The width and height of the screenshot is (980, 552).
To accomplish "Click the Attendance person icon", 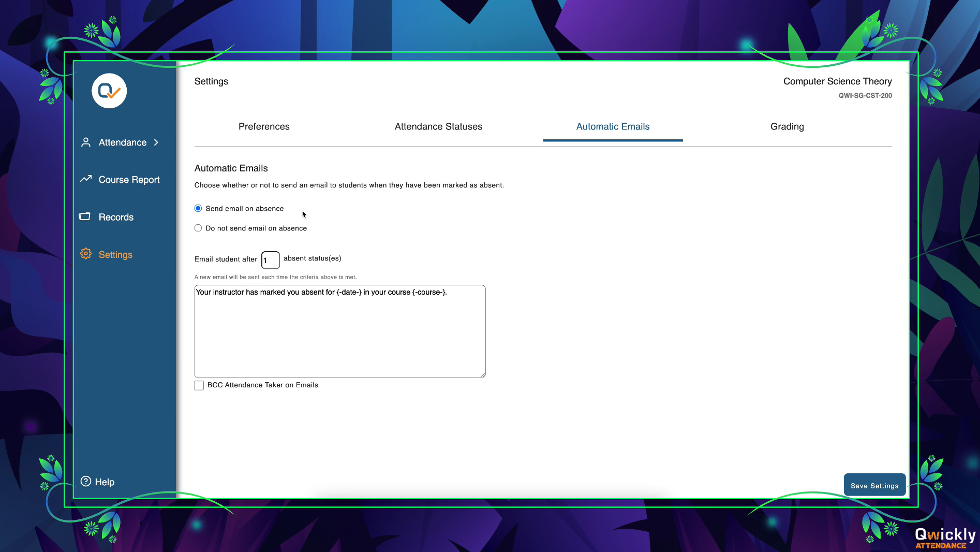I will tap(86, 142).
